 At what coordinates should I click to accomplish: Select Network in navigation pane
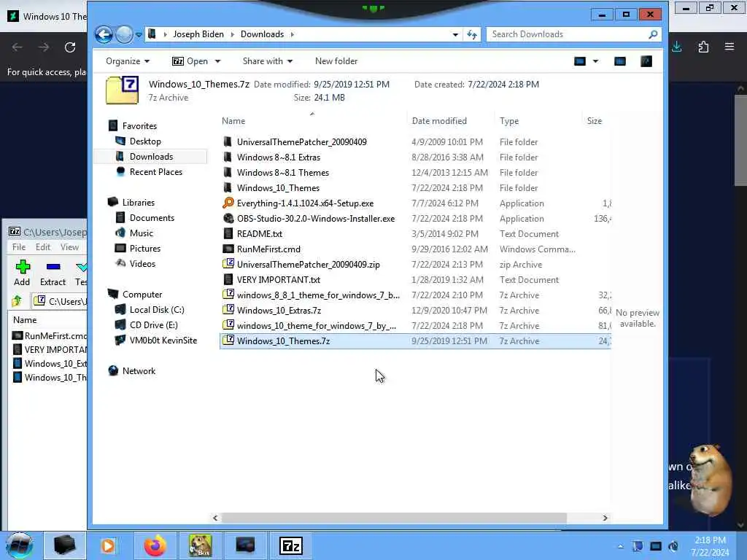pos(139,371)
